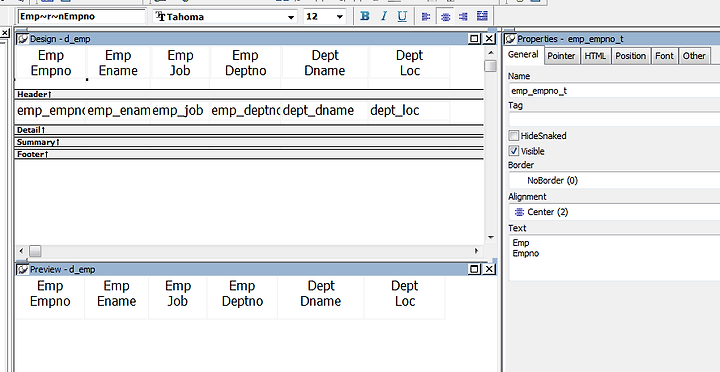Click Dept Dname heading in Preview
720x372 pixels.
321,293
